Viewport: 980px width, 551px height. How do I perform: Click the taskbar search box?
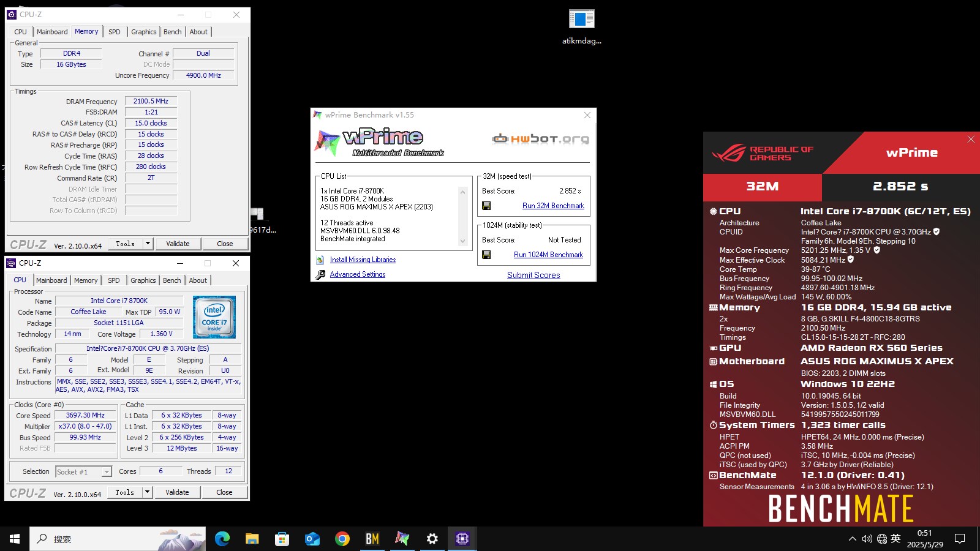point(118,539)
